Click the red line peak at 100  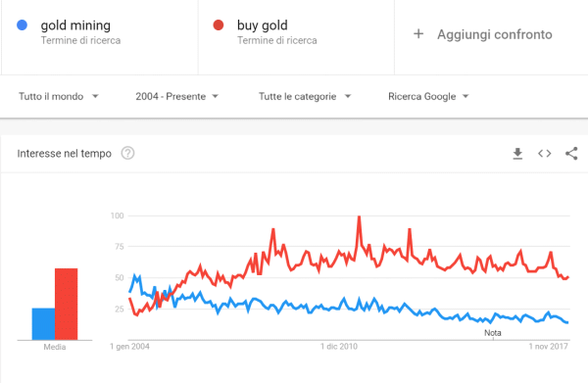pos(359,217)
